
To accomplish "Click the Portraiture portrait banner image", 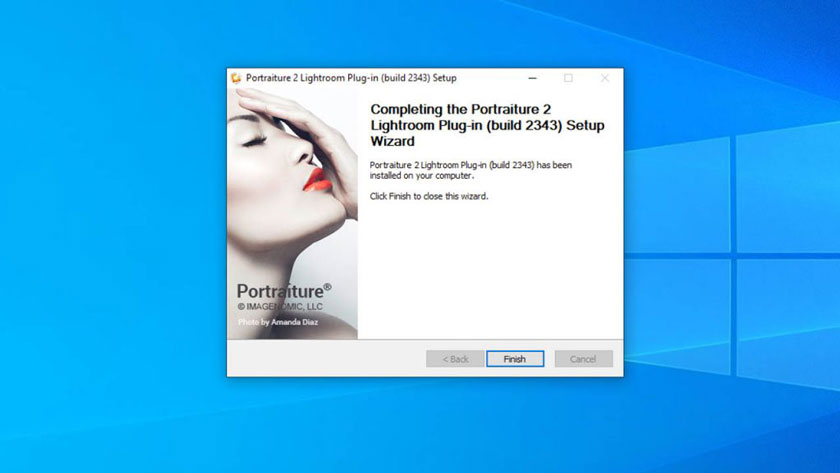I will (292, 214).
